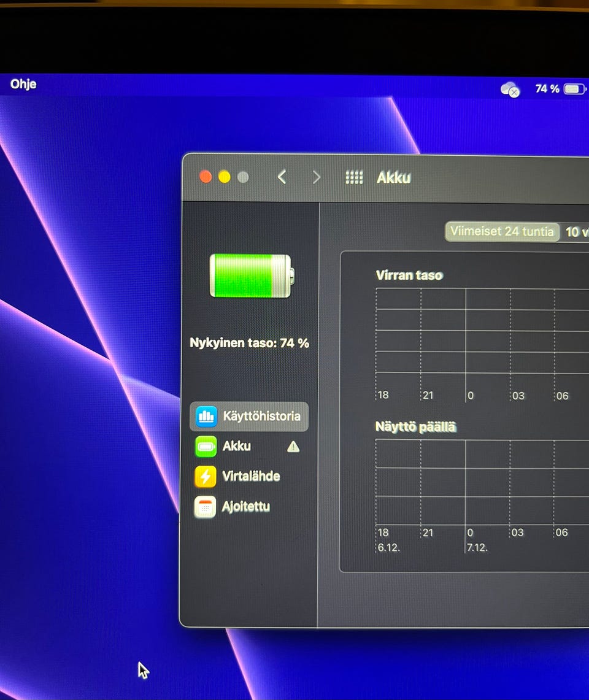Click the Näyttö päällä chart heading
Image resolution: width=589 pixels, height=700 pixels.
coord(415,427)
